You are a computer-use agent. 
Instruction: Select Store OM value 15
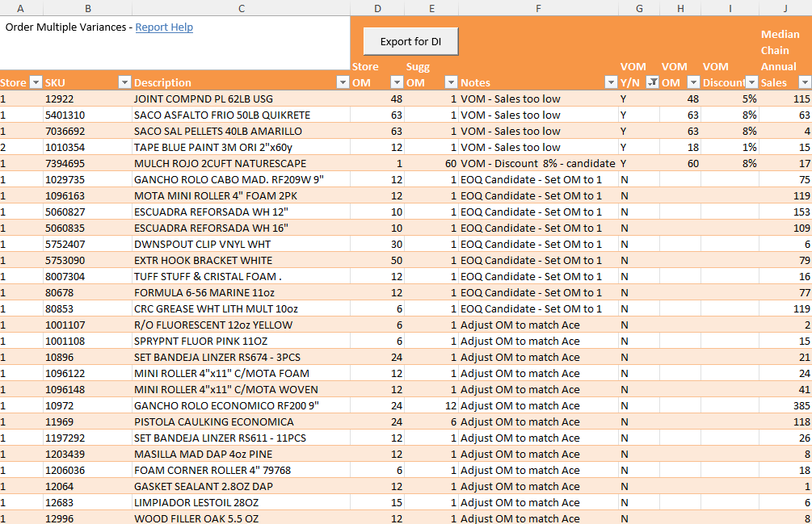pyautogui.click(x=377, y=503)
